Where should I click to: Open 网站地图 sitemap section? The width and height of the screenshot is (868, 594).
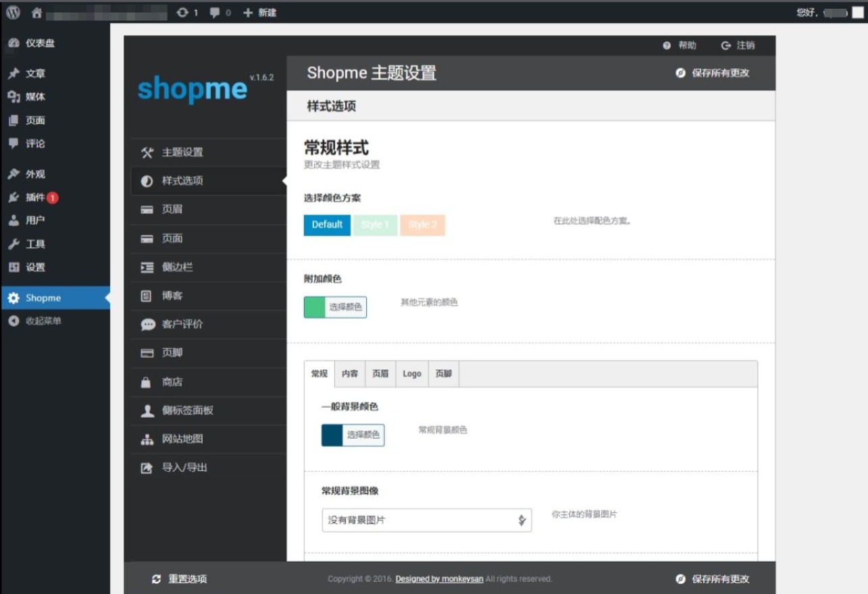[x=208, y=439]
